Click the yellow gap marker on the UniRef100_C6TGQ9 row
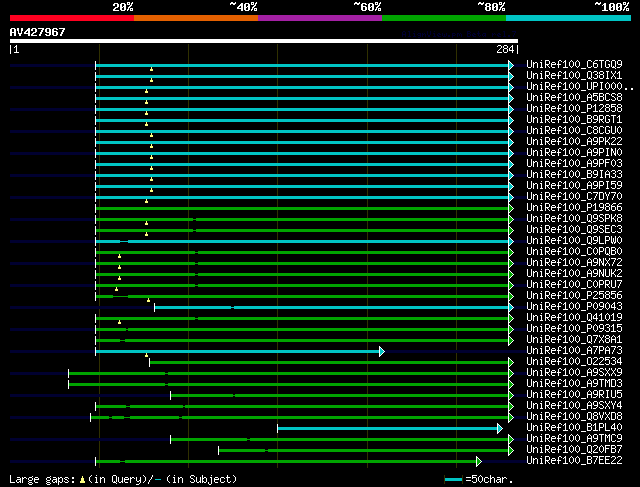 click(151, 69)
